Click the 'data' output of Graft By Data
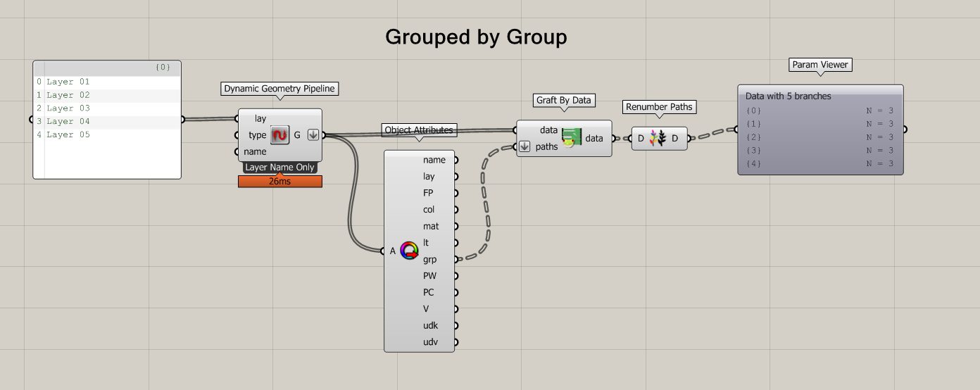The height and width of the screenshot is (390, 980). point(594,139)
